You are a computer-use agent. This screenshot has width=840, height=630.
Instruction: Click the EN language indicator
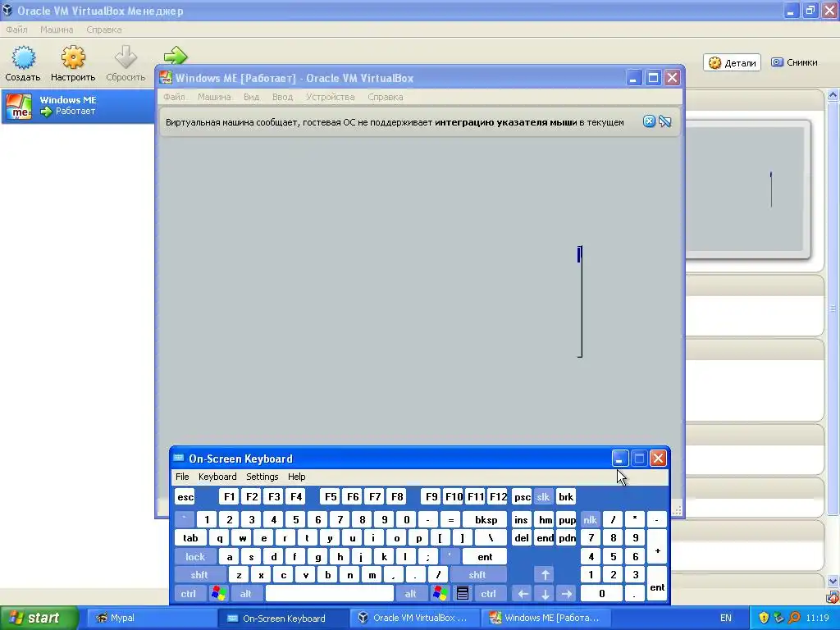click(x=725, y=618)
